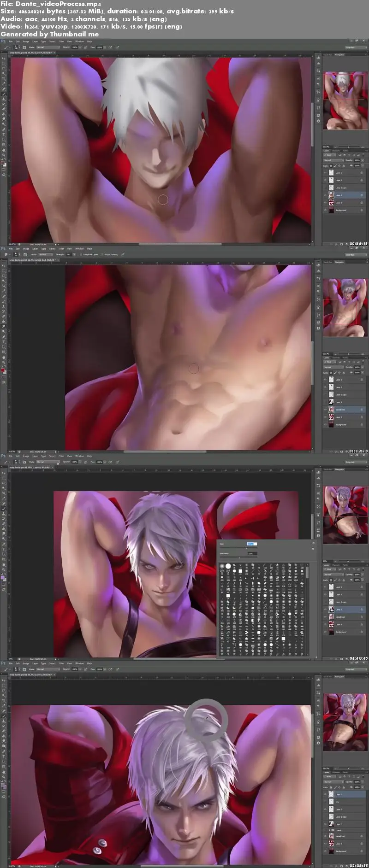Select the Gradient tool in the 02:24:55 frame
This screenshot has height=868, width=369.
coord(4,736)
